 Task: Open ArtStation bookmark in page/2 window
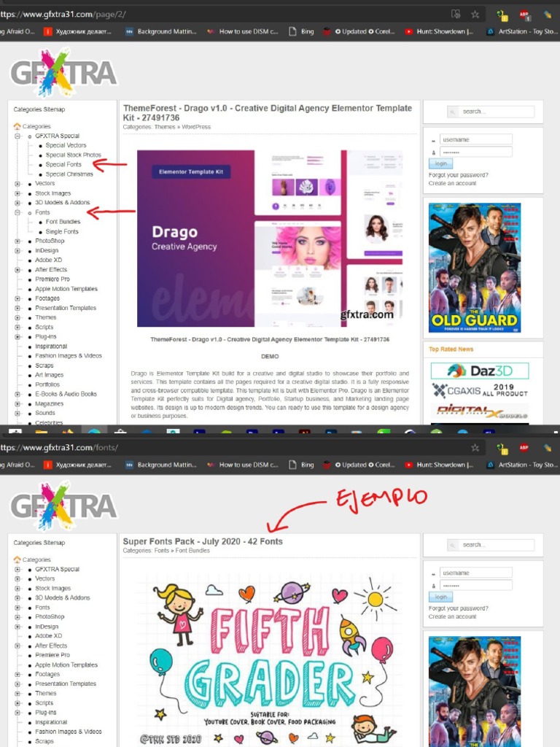click(522, 31)
